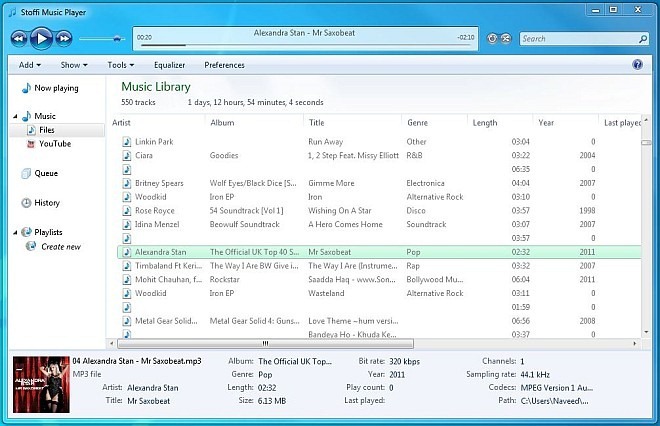Viewport: 660px width, 426px height.
Task: Sort by the Title column header
Action: [x=317, y=122]
